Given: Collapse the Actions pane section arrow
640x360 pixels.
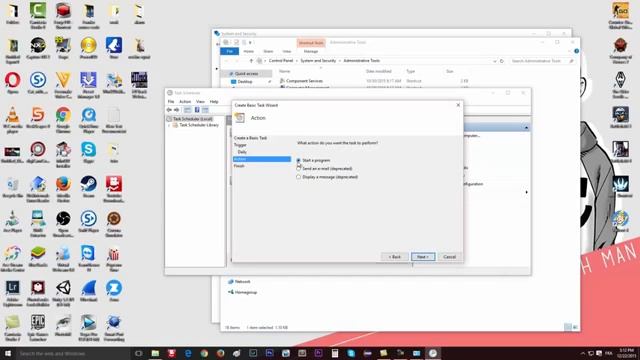Looking at the screenshot, I should tap(526, 128).
